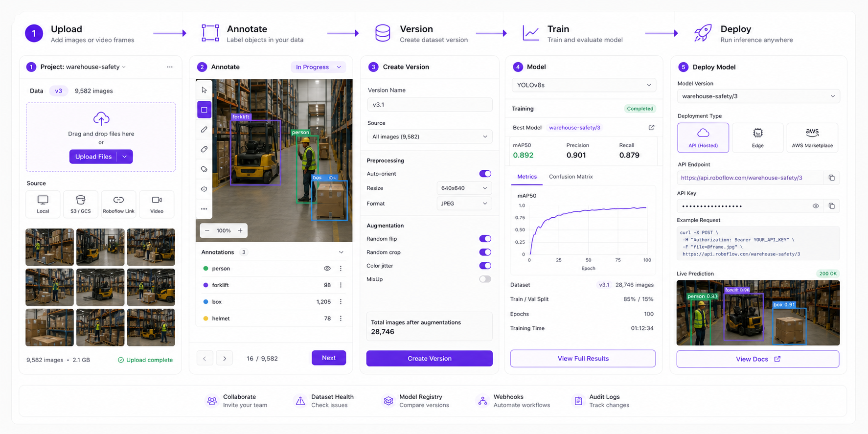Zoom in with plus icon
This screenshot has height=434, width=868.
pyautogui.click(x=240, y=230)
